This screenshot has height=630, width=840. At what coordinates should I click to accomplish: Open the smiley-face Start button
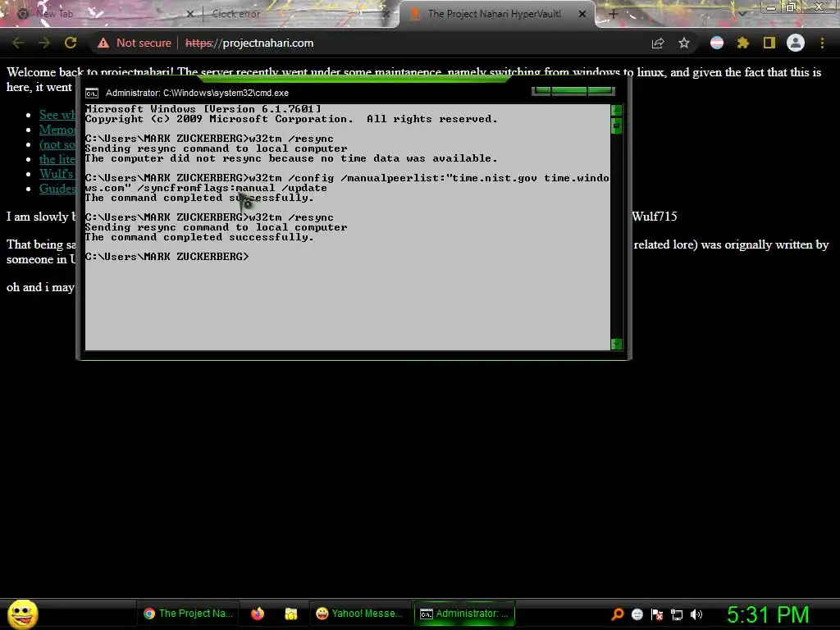pyautogui.click(x=23, y=614)
